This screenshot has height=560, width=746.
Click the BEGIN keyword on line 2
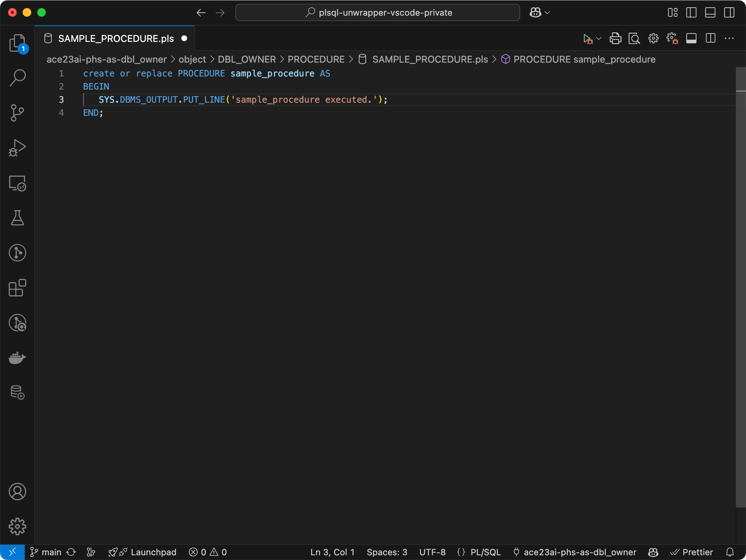pyautogui.click(x=96, y=87)
